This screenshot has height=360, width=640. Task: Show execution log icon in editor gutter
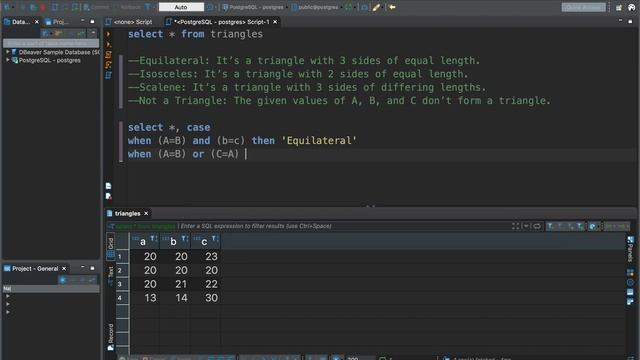click(x=109, y=196)
